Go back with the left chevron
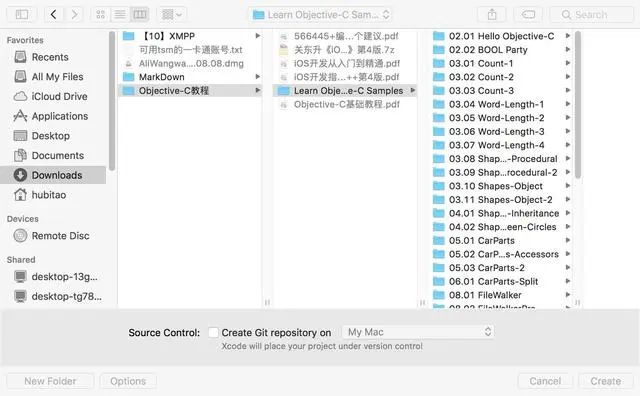 pyautogui.click(x=53, y=15)
